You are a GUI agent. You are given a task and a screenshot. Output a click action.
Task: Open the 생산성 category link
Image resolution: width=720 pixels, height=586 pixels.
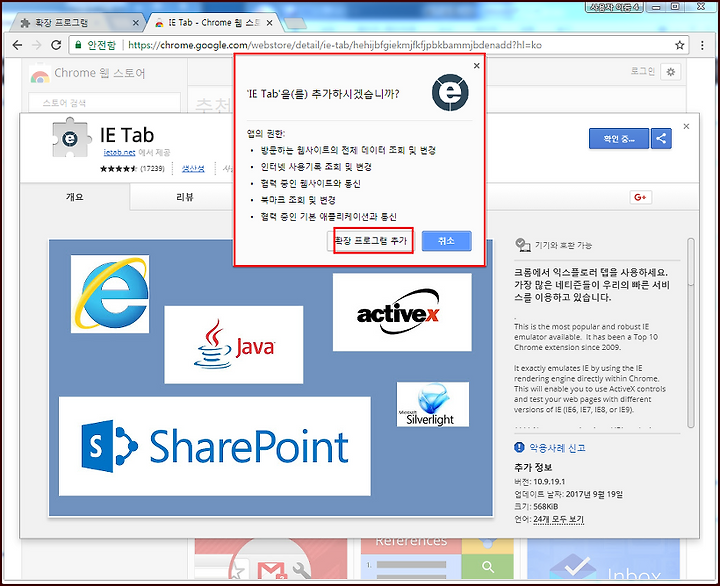tap(193, 169)
